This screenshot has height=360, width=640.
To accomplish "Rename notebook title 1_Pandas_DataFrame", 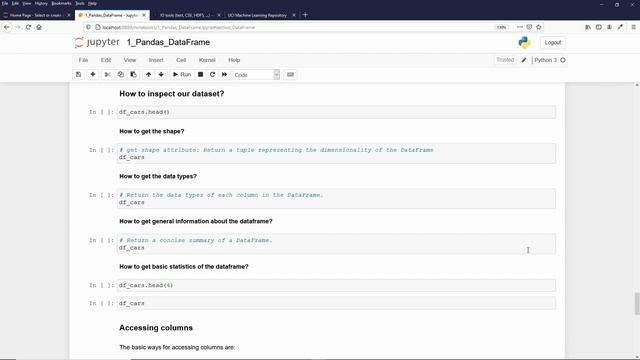I will click(x=168, y=42).
